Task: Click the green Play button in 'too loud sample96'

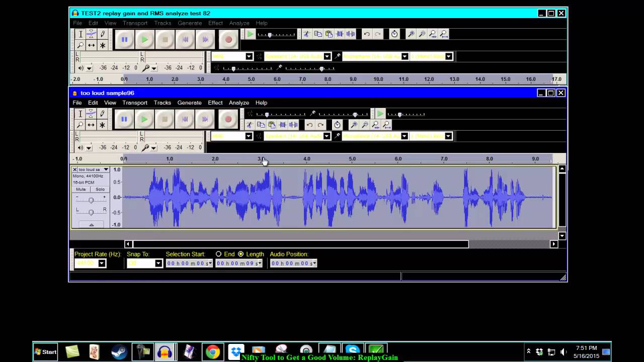Action: [x=144, y=119]
